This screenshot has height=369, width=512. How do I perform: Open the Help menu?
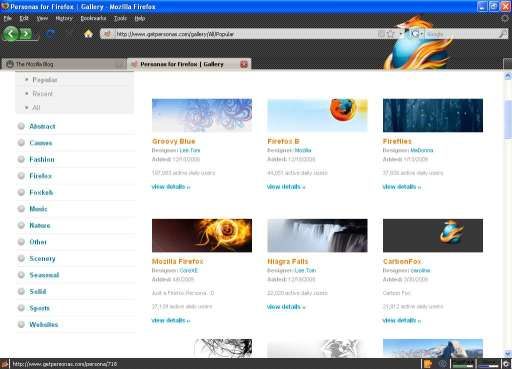tap(140, 18)
